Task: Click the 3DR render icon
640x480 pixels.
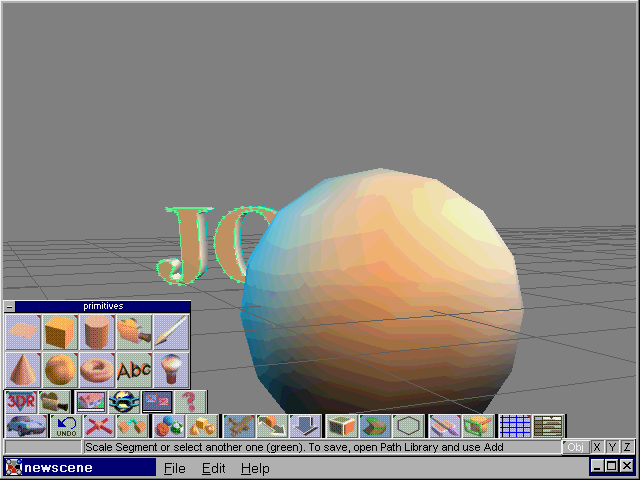Action: (x=21, y=401)
